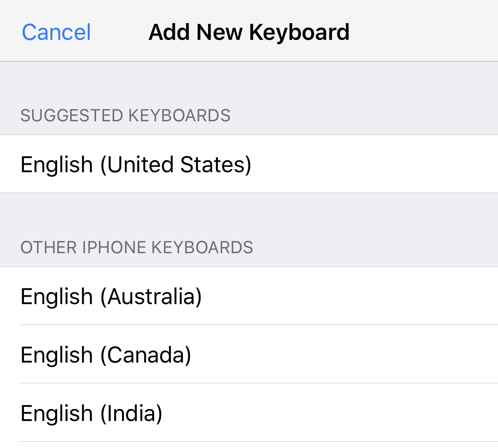
Task: Click the Other iPhone Keyboards header
Action: click(137, 247)
